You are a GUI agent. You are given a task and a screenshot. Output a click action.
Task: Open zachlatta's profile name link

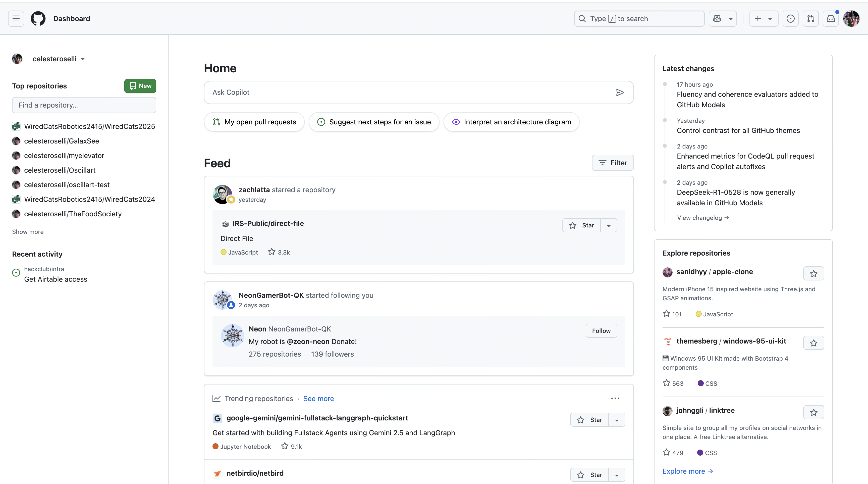[x=254, y=190]
